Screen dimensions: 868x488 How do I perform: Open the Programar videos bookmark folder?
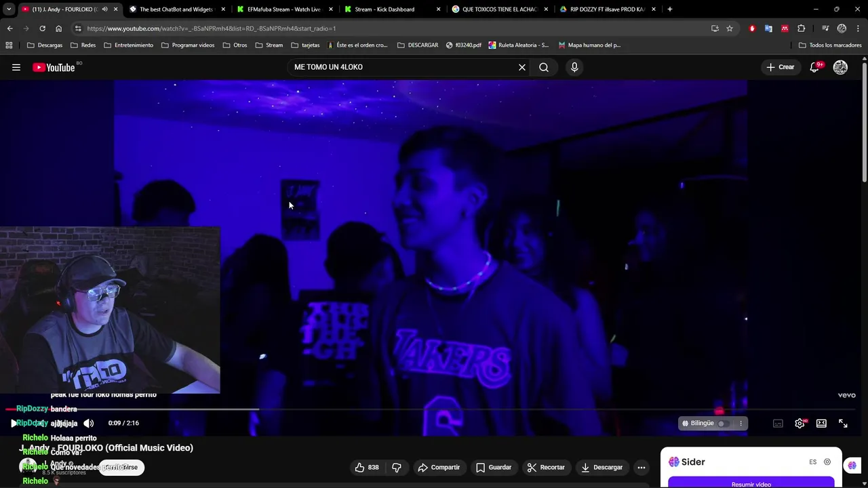[x=188, y=45]
